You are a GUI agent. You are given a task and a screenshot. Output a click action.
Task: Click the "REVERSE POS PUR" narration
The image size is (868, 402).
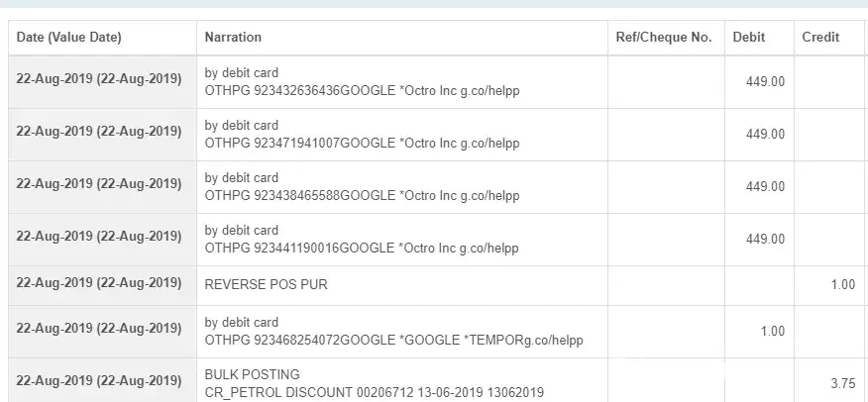[x=266, y=285]
